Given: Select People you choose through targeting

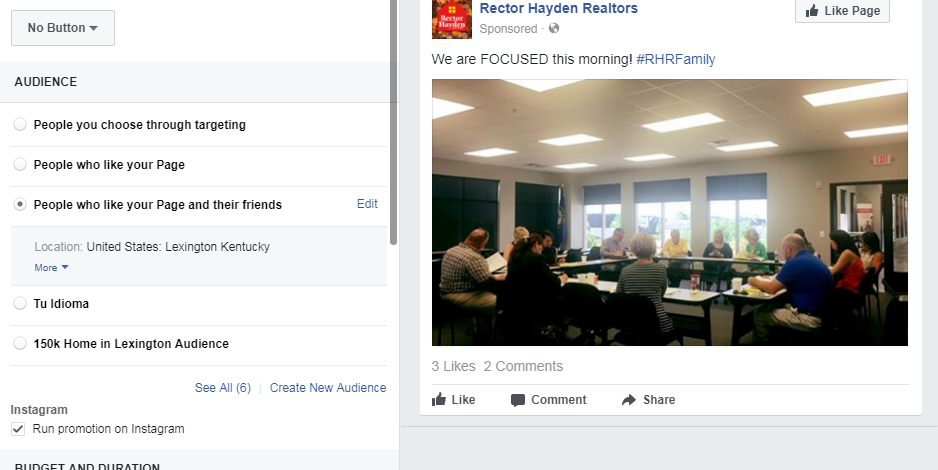Looking at the screenshot, I should [x=20, y=124].
